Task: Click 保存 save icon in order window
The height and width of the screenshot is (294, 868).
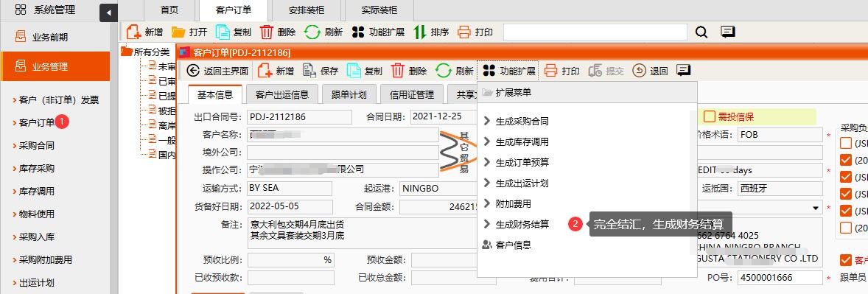Action: 309,71
